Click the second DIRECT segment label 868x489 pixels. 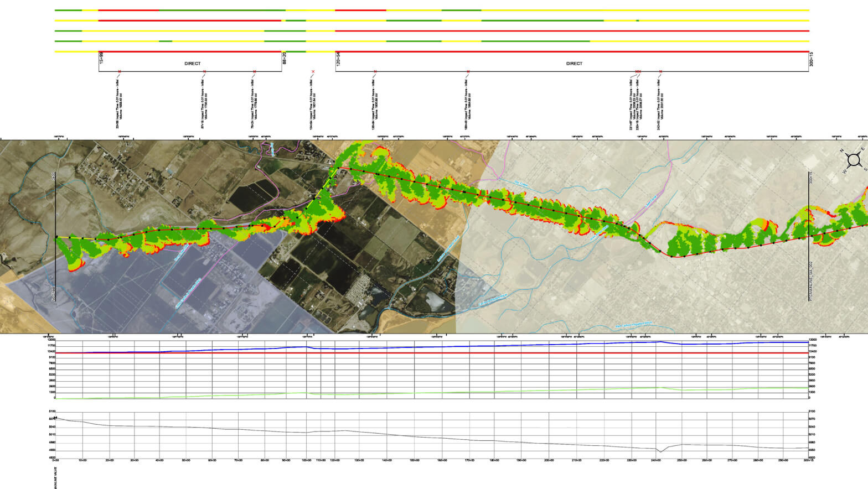pos(574,64)
